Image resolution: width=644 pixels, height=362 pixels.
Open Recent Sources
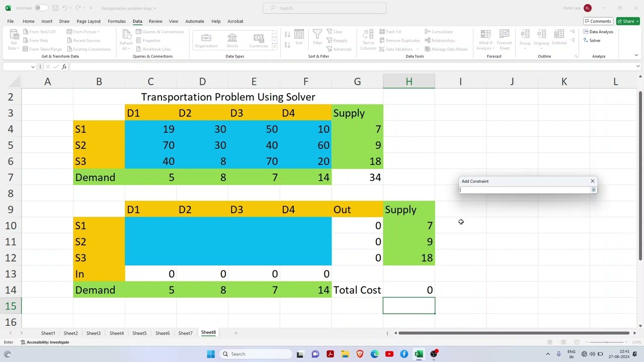83,40
